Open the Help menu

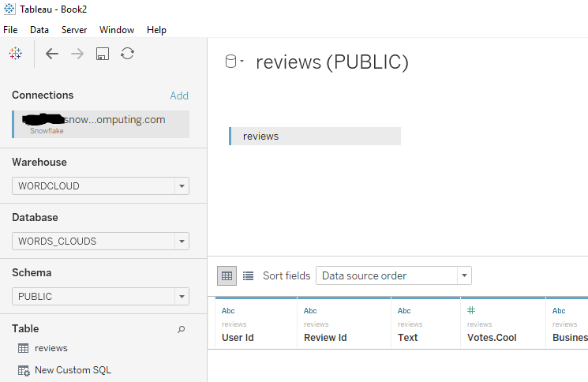156,30
